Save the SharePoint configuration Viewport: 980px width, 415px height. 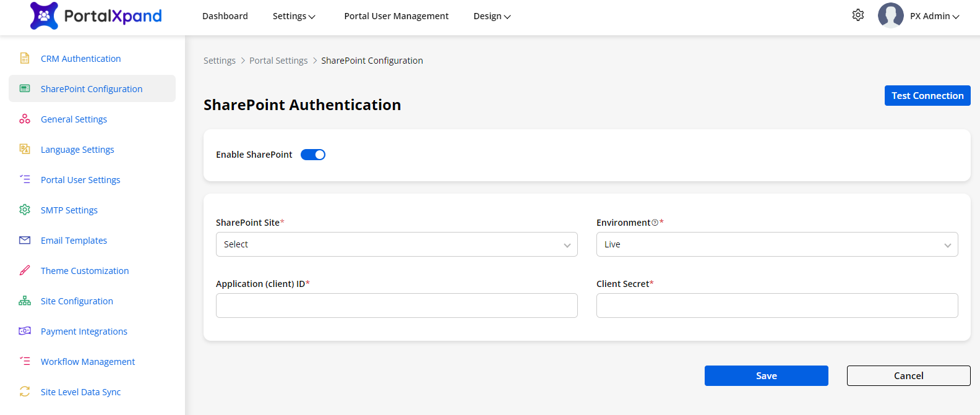[766, 375]
